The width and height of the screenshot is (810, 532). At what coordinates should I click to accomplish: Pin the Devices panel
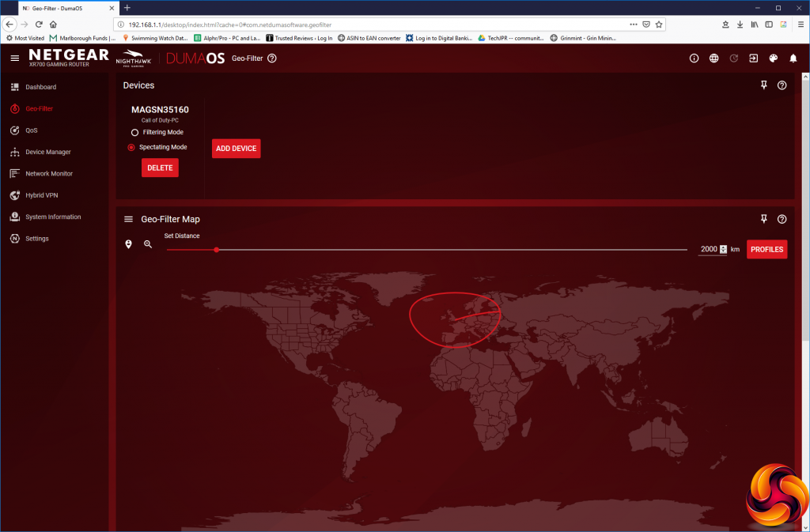click(x=763, y=85)
